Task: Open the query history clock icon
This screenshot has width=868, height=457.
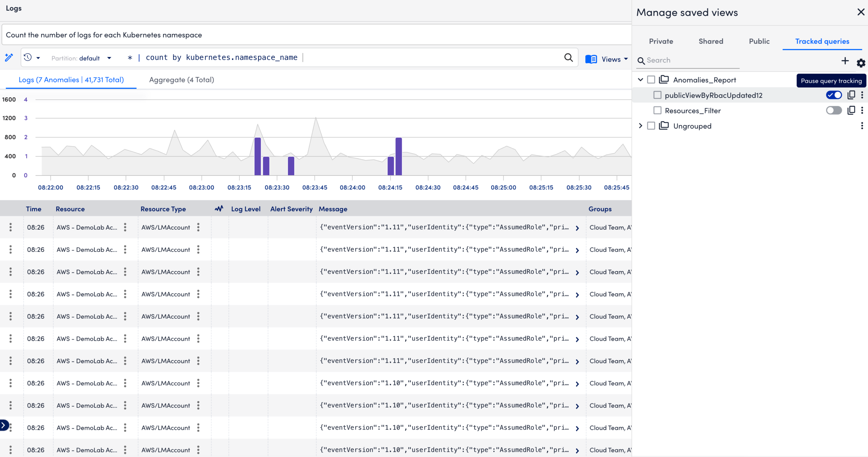Action: (28, 57)
